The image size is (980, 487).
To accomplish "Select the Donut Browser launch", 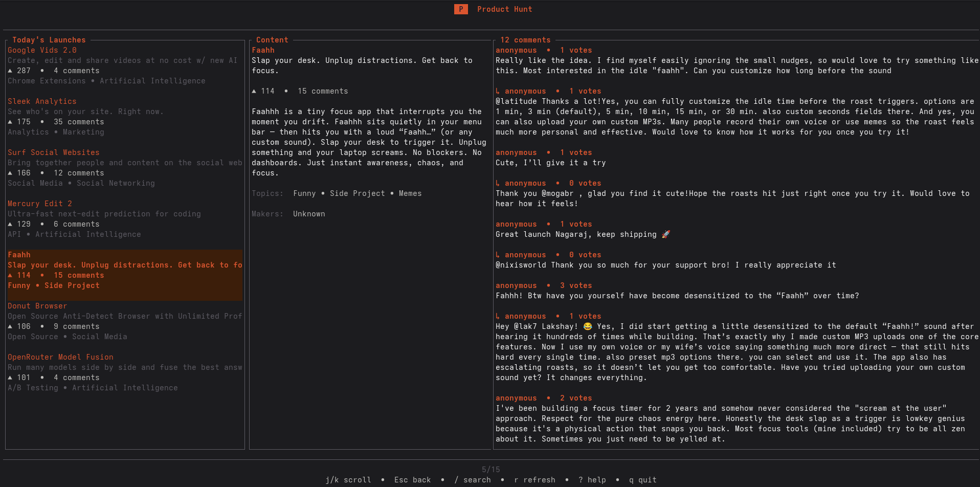I will pyautogui.click(x=37, y=306).
